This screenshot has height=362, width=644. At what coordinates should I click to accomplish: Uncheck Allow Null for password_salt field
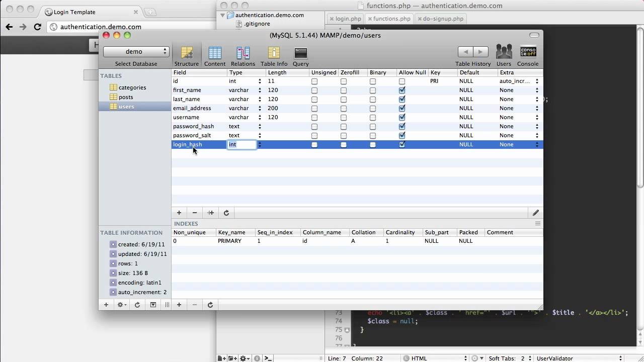402,136
